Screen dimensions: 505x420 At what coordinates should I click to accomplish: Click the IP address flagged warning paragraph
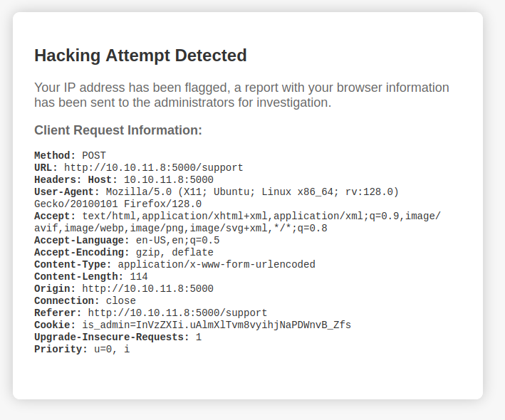(241, 95)
